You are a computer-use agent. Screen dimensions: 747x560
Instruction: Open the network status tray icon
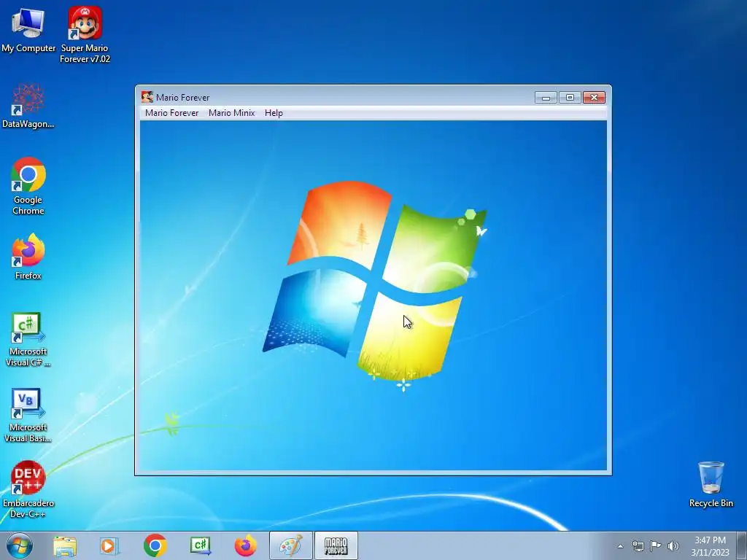coord(638,546)
